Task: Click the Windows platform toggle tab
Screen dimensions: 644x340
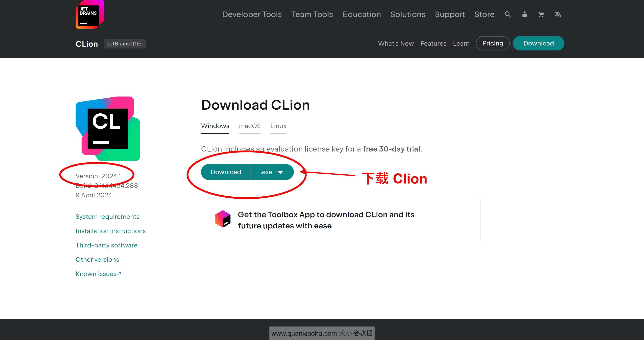Action: [215, 126]
